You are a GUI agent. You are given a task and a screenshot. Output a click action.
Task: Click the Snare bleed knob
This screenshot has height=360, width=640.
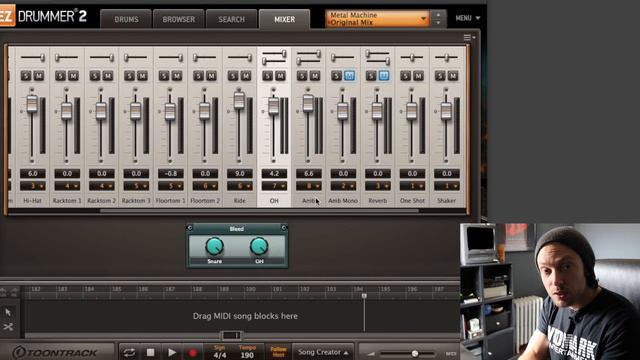214,247
